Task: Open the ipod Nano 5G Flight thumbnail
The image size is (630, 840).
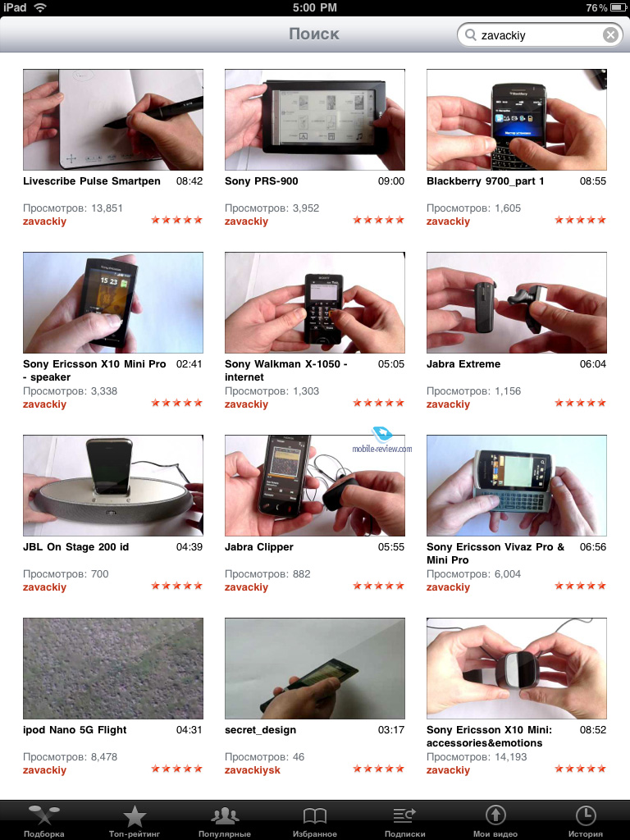Action: (113, 669)
